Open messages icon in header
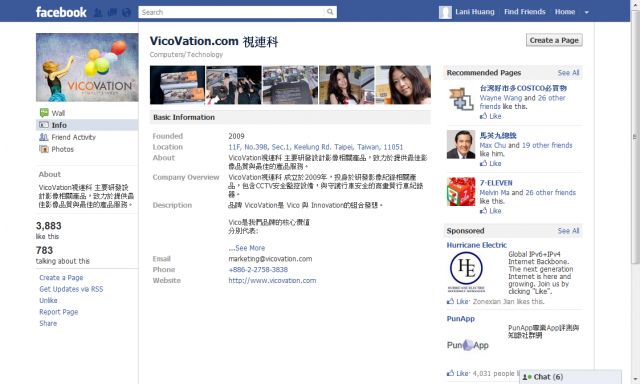 112,12
